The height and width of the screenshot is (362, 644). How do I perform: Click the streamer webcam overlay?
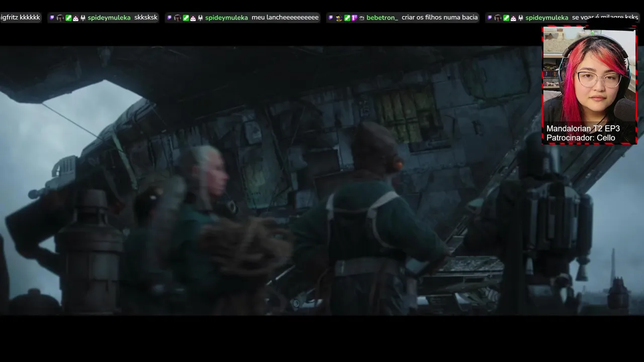pyautogui.click(x=590, y=85)
